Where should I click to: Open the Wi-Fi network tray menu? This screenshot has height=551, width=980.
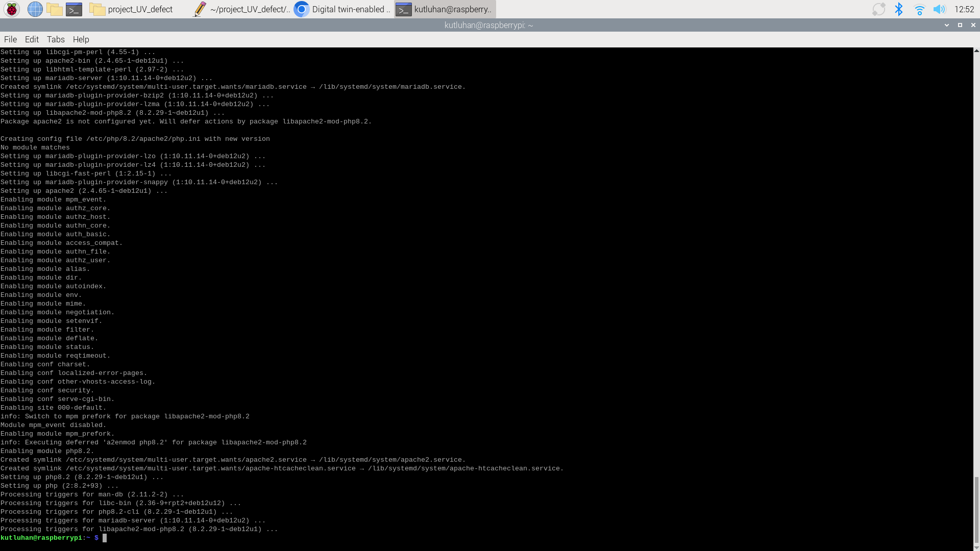click(919, 9)
